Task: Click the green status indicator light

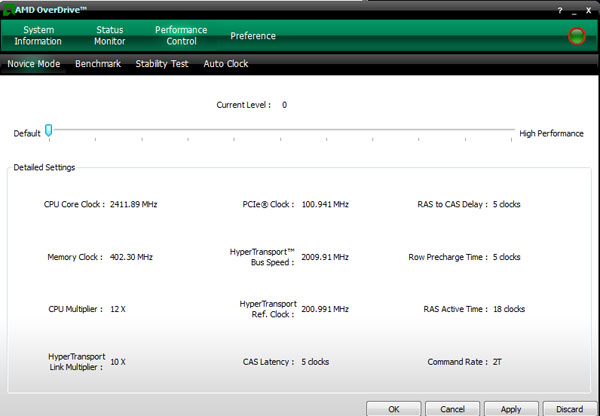Action: point(577,36)
